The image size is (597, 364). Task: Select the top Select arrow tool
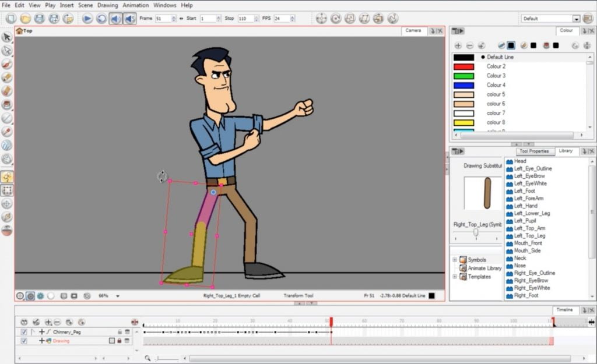6,36
